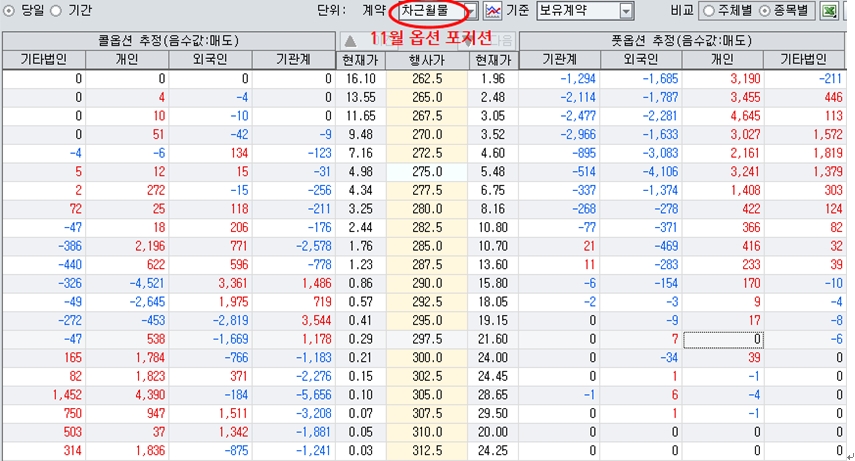
Task: Click the 풋옵션 추정 group header
Action: [682, 40]
